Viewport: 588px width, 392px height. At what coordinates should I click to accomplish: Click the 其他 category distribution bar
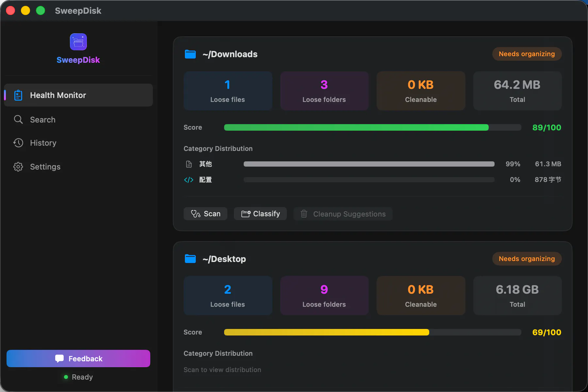(x=369, y=164)
